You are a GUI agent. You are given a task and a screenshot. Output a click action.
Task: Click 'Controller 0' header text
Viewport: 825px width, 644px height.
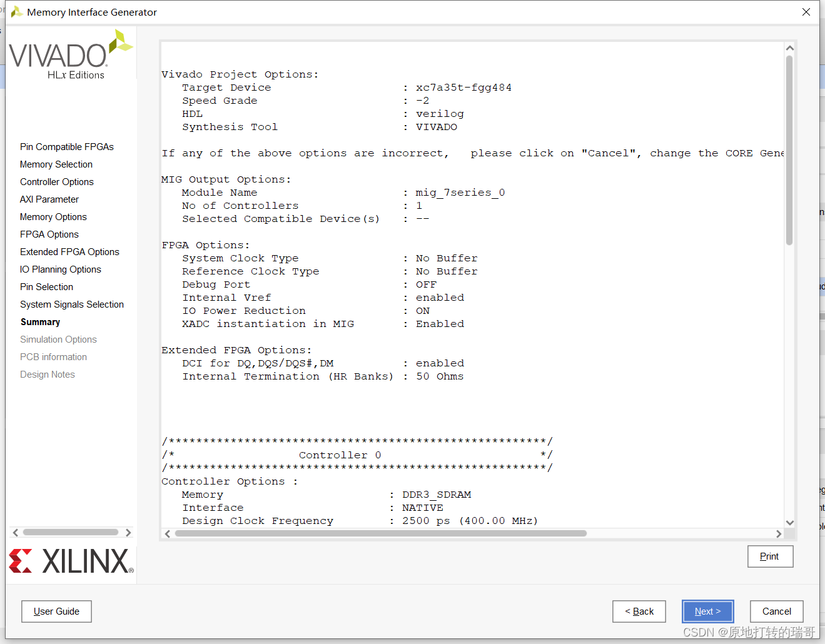click(340, 455)
